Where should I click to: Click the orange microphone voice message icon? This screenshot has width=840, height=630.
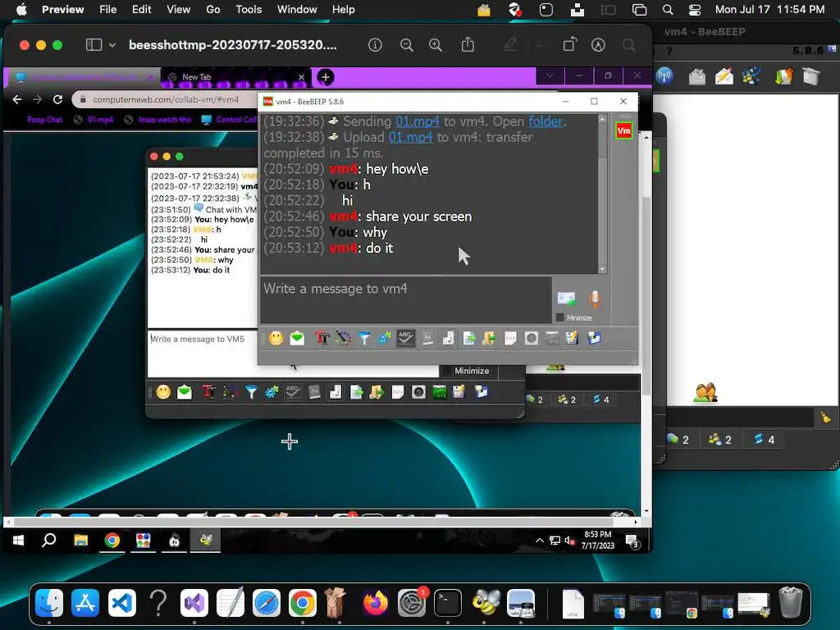pyautogui.click(x=595, y=299)
